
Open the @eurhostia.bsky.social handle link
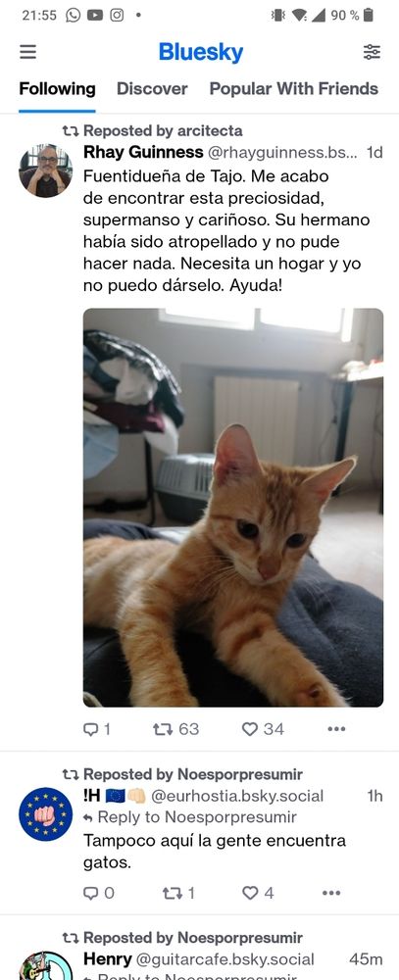237,796
